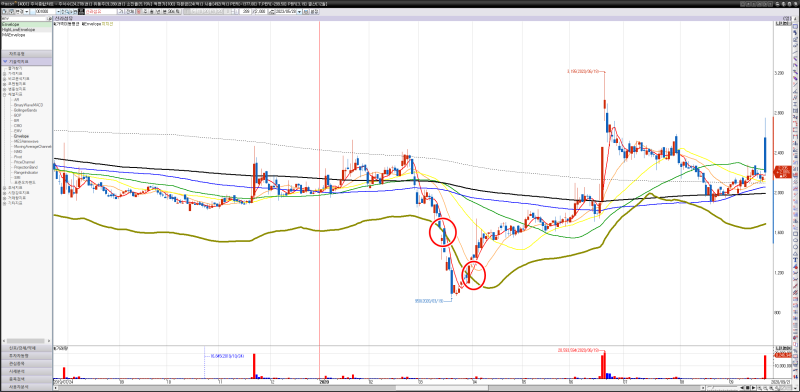Select the PriceChannel indicator
This screenshot has width=800, height=392.
[23, 162]
